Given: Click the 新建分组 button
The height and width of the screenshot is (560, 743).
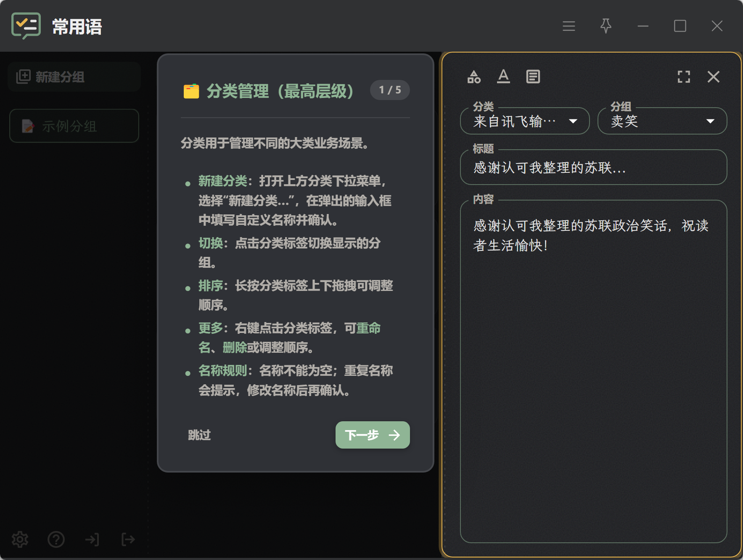Looking at the screenshot, I should click(x=74, y=77).
